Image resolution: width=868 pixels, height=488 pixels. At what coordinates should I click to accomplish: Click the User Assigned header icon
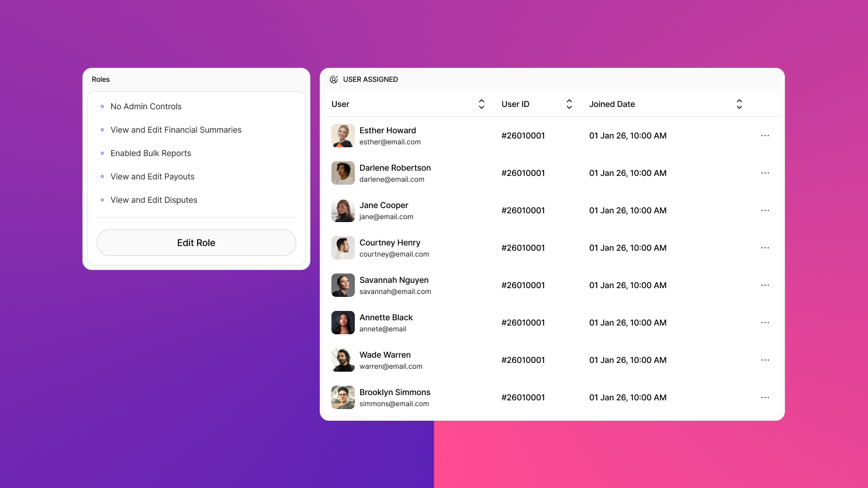[334, 79]
